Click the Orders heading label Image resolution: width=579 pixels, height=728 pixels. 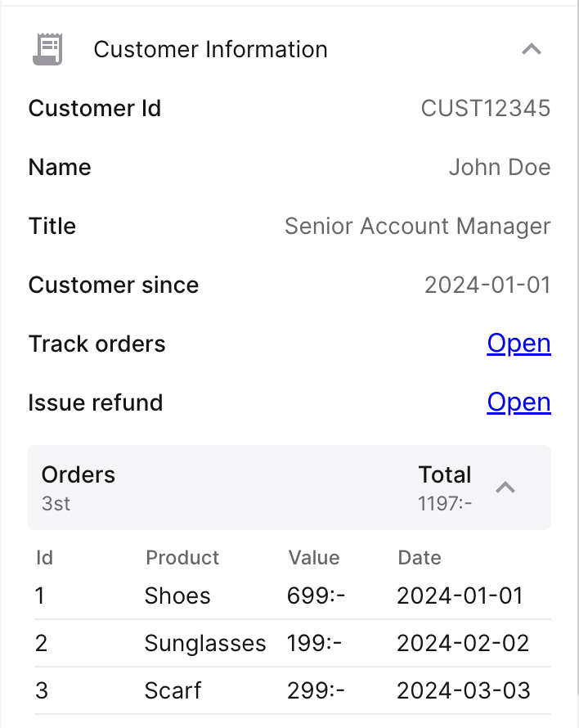coord(79,475)
